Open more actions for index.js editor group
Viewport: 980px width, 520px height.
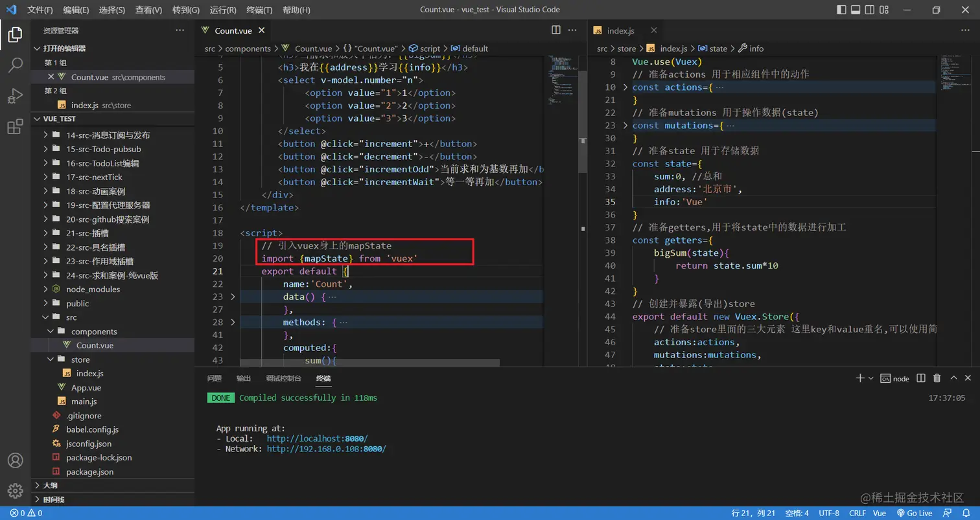pyautogui.click(x=965, y=30)
